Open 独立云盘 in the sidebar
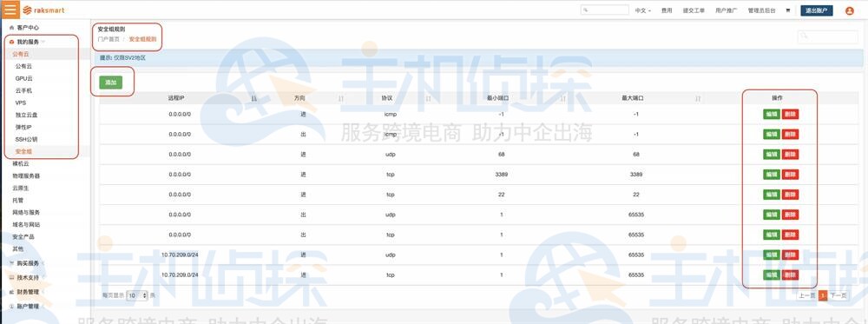The width and height of the screenshot is (868, 324). [x=27, y=115]
